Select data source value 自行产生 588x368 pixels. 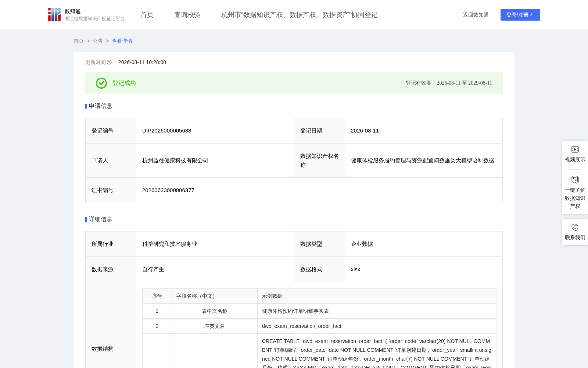[153, 269]
